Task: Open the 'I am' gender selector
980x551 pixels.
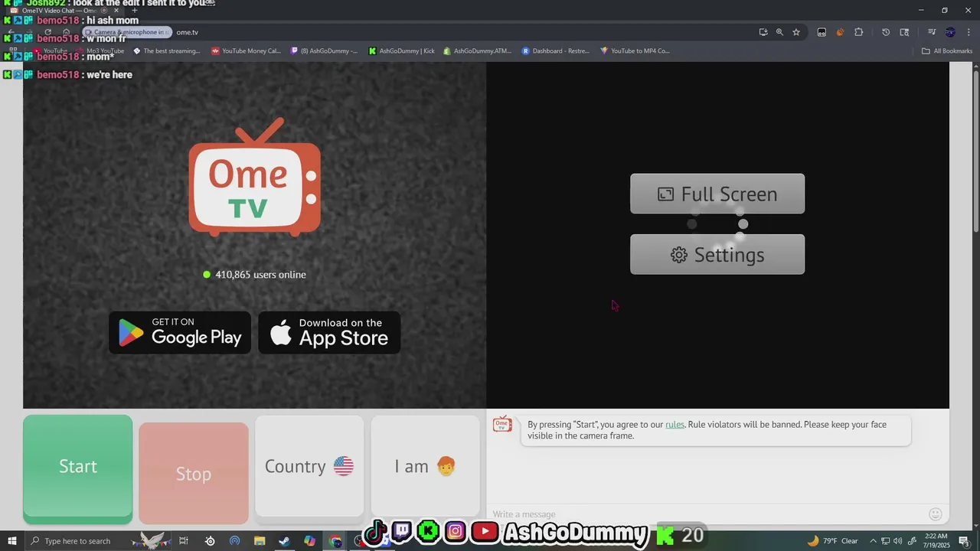Action: click(425, 466)
